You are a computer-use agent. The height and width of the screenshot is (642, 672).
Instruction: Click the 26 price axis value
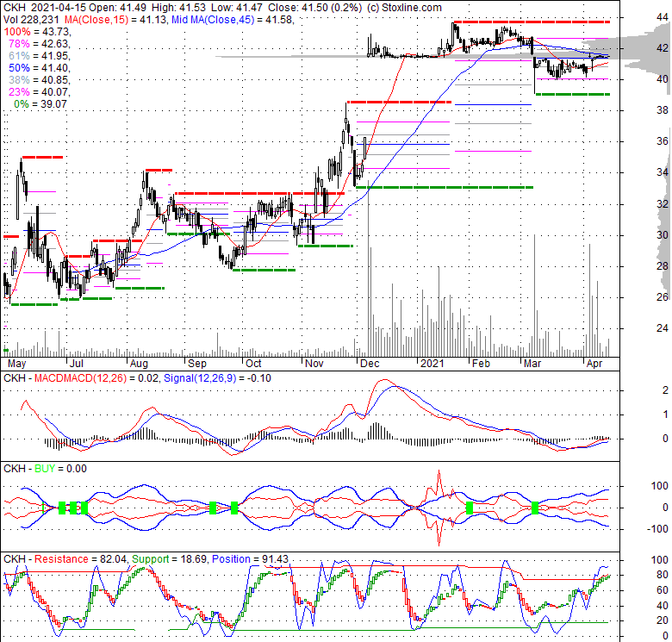pos(663,297)
